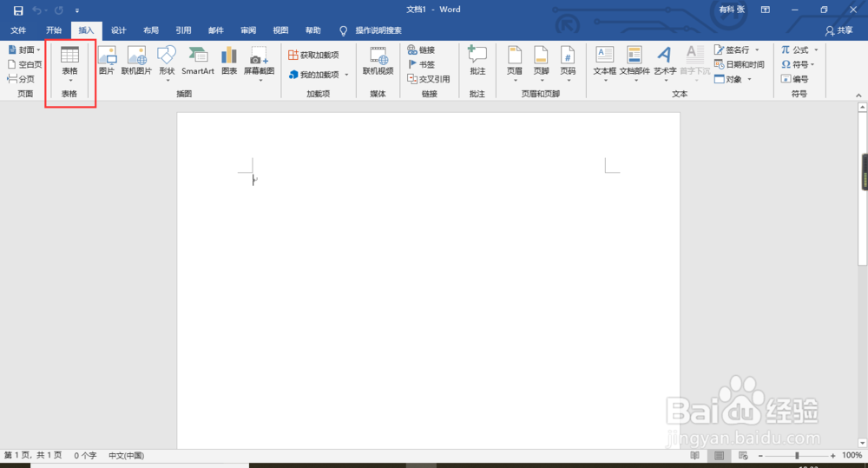Click the 共享 Share button

coord(838,30)
